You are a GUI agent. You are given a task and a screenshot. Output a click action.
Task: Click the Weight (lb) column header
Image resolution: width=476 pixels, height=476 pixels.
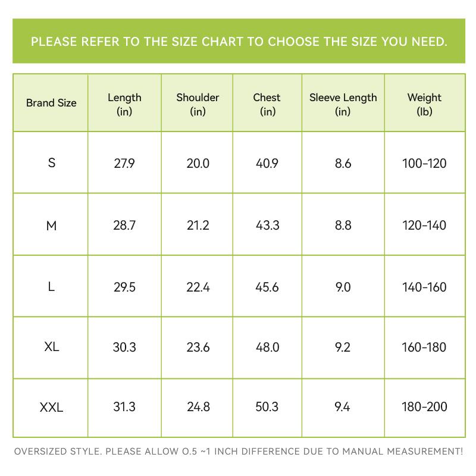click(424, 104)
